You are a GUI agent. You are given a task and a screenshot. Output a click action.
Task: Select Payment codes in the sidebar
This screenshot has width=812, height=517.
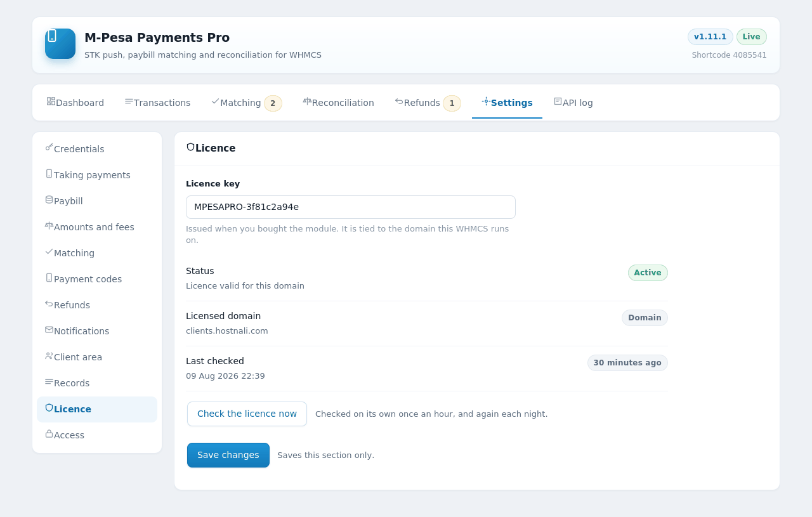tap(97, 279)
